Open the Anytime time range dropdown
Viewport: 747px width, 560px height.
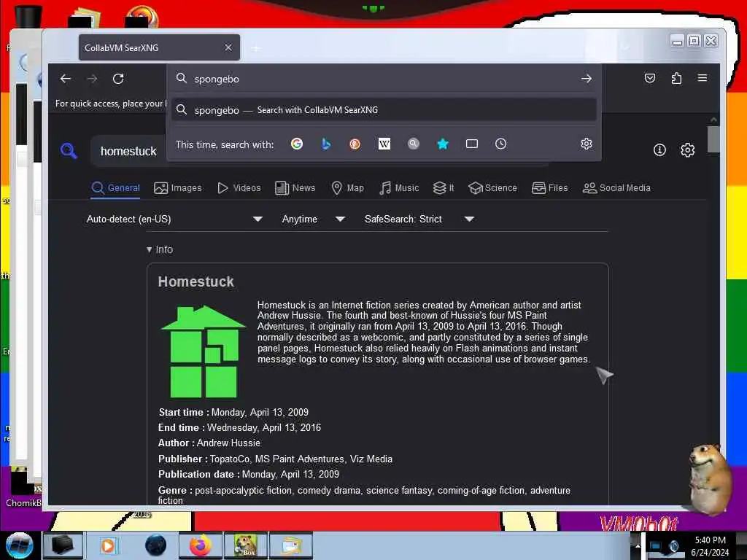(x=313, y=219)
